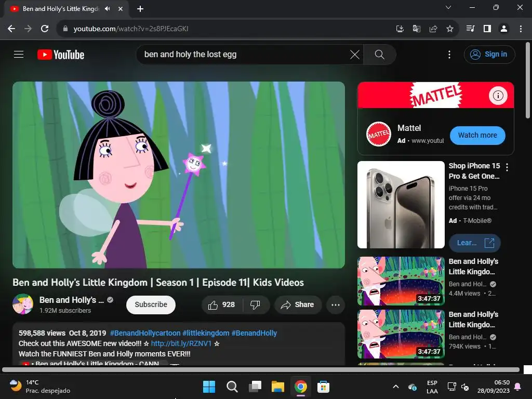Viewport: 532px width, 399px height.
Task: Subscribe to Ben and Holly's channel
Action: (151, 304)
